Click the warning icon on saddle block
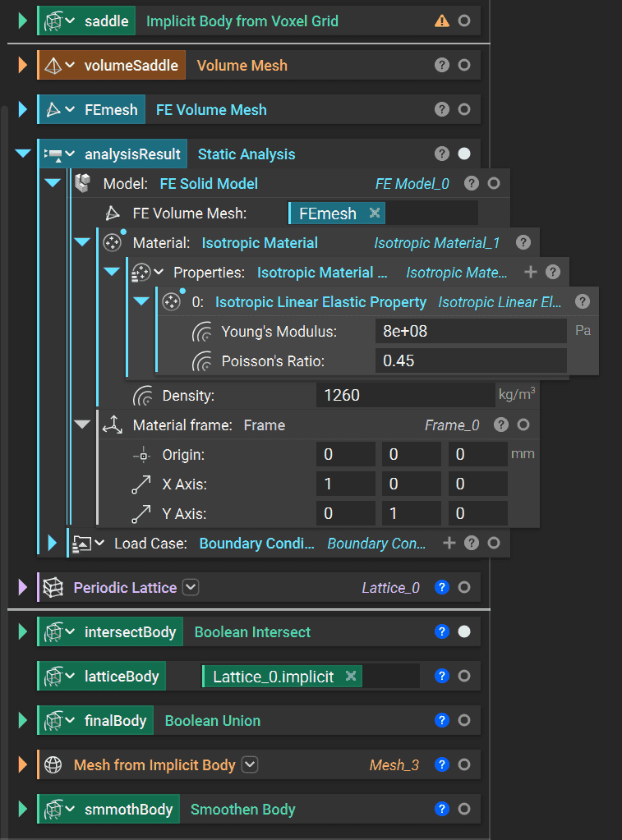 pos(442,21)
